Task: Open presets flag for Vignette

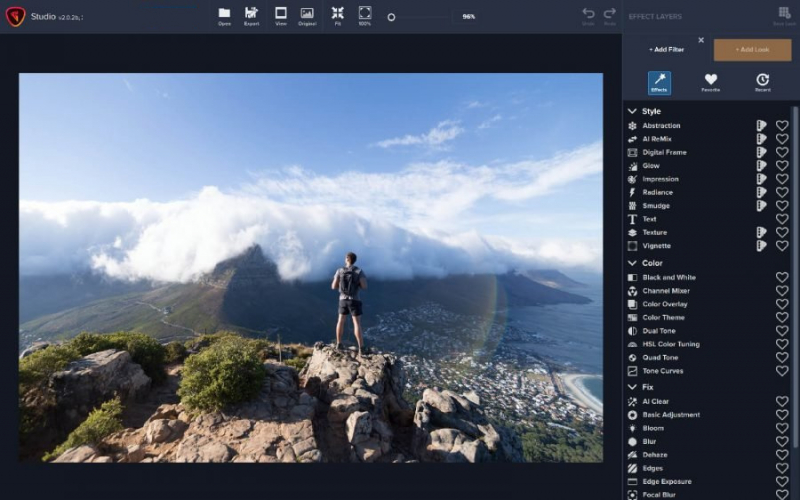Action: click(x=761, y=246)
